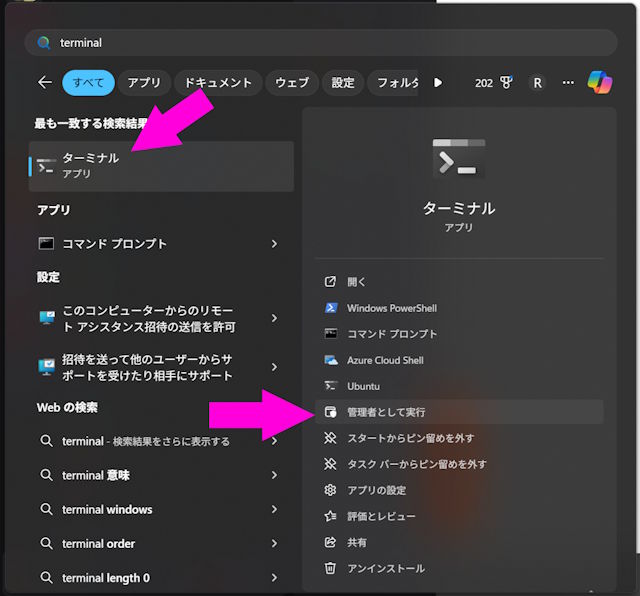This screenshot has height=596, width=640.
Task: Click the Ubuntu profile icon
Action: click(x=331, y=386)
